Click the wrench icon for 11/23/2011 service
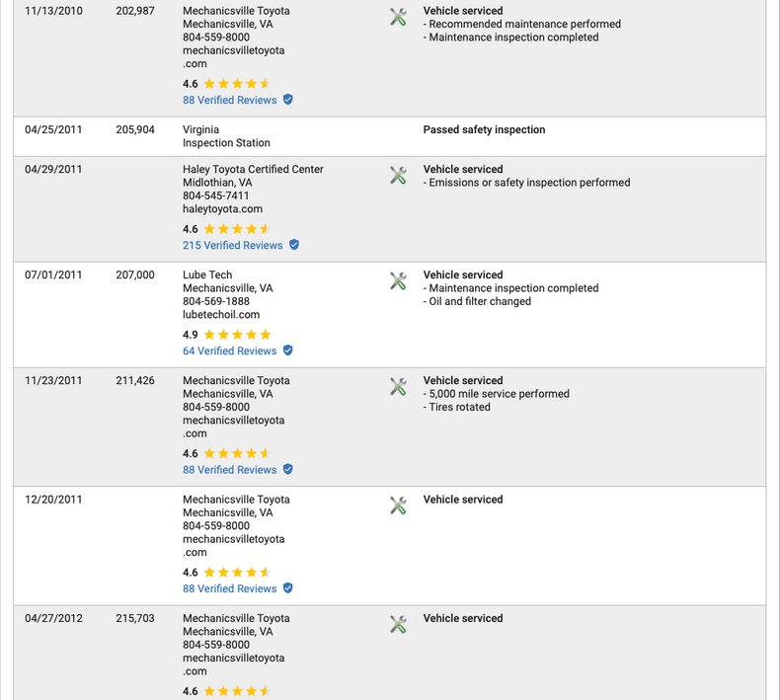Image resolution: width=780 pixels, height=700 pixels. coord(398,386)
